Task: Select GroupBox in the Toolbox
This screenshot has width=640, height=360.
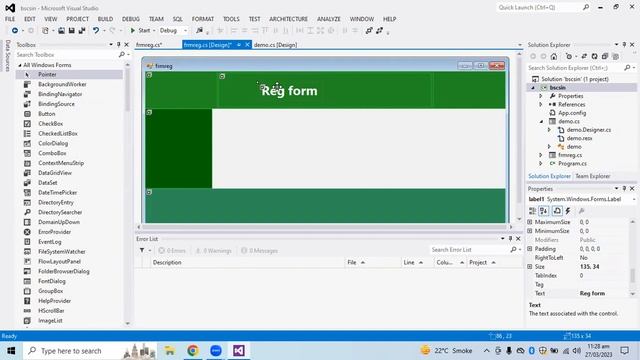Action: [x=51, y=291]
